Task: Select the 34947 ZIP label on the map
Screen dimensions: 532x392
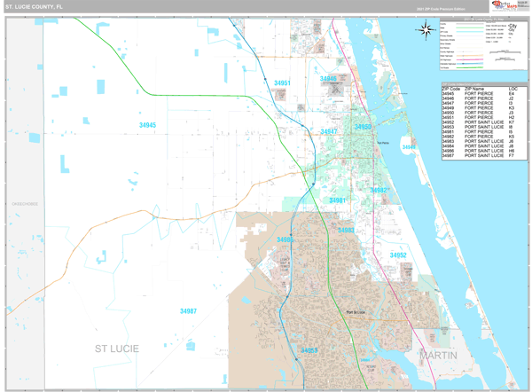Action: 328,131
